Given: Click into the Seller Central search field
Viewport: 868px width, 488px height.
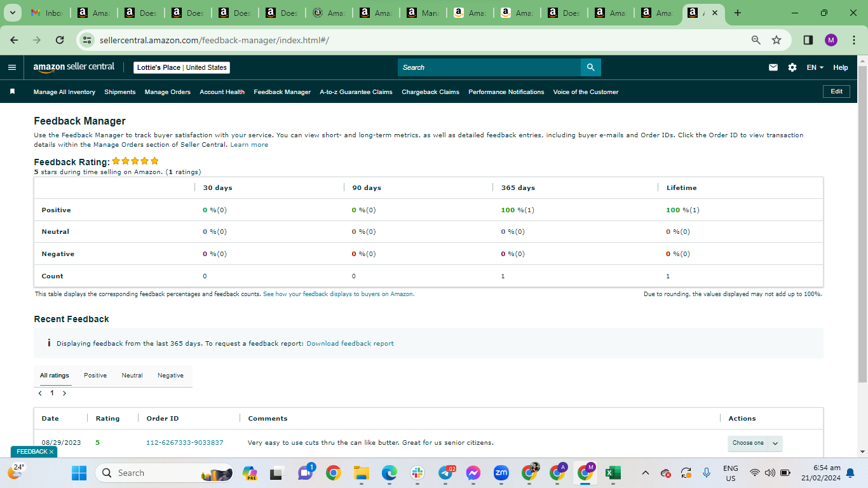Looking at the screenshot, I should coord(489,67).
